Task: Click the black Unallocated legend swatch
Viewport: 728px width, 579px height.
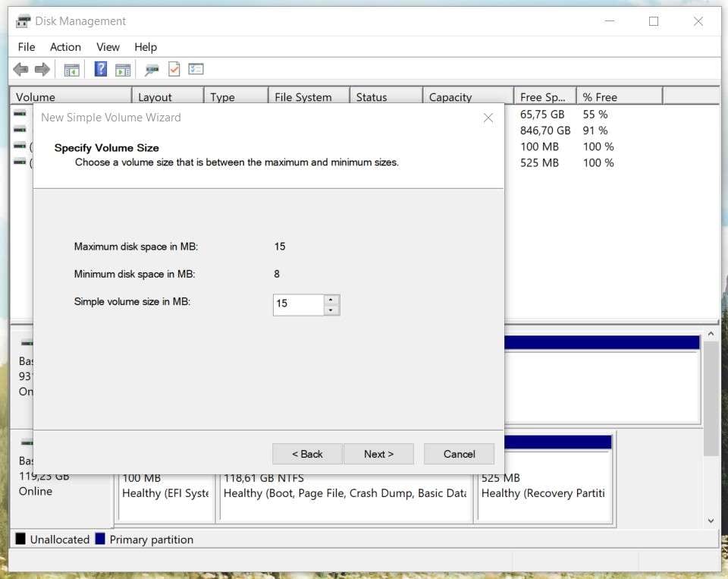Action: tap(20, 539)
